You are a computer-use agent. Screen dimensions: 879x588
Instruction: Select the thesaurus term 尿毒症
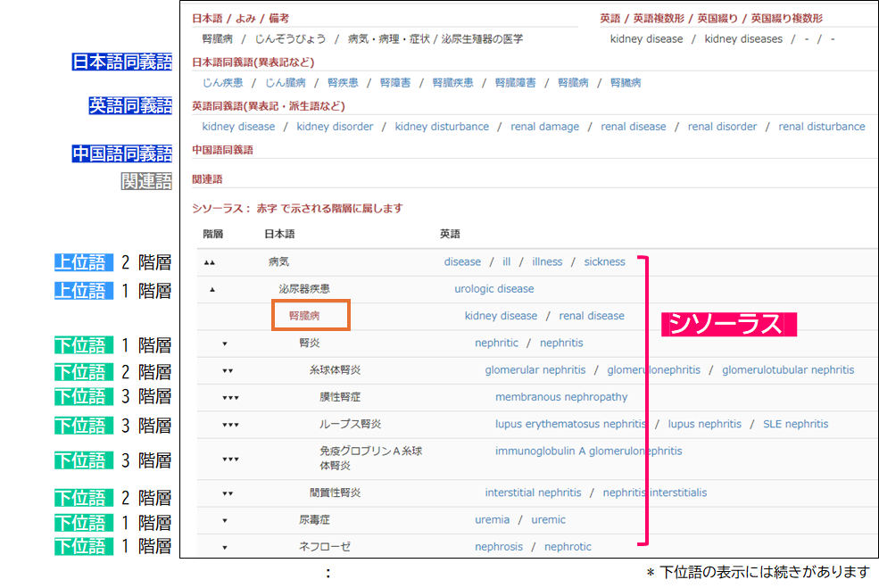314,519
